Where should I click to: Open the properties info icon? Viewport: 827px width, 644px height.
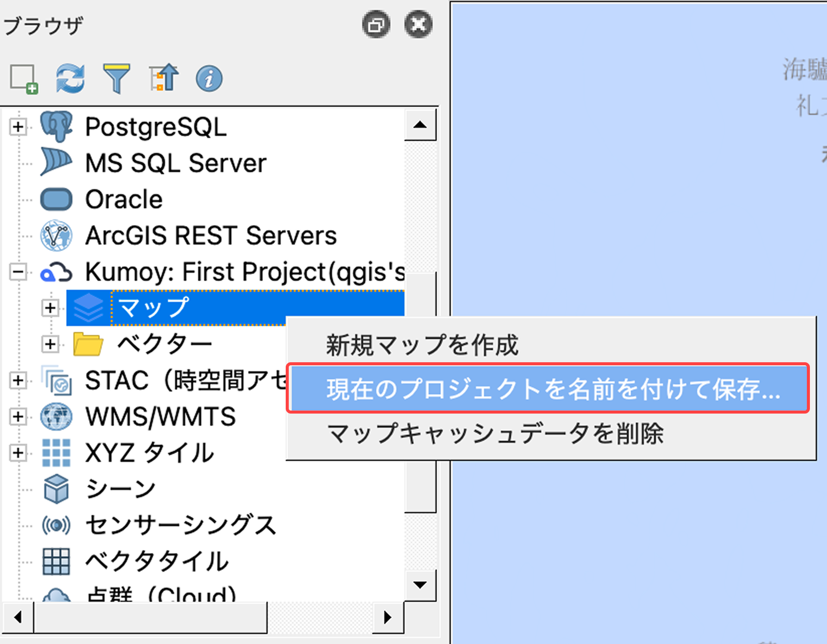pos(209,78)
